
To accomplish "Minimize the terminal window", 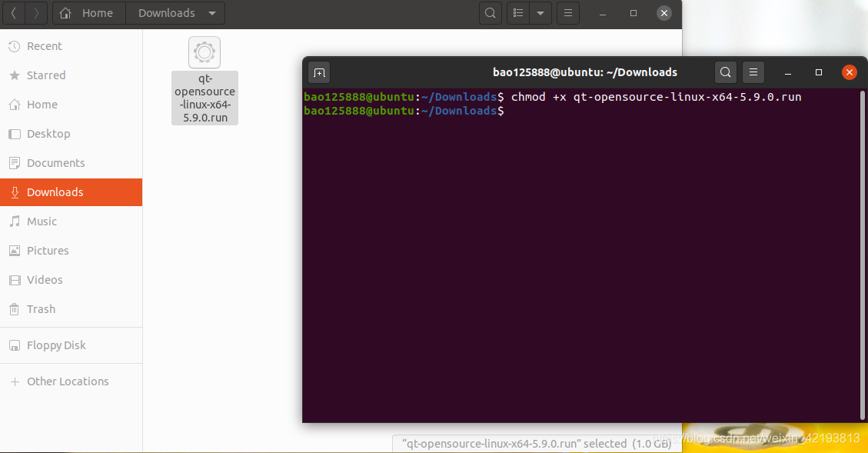I will [788, 72].
